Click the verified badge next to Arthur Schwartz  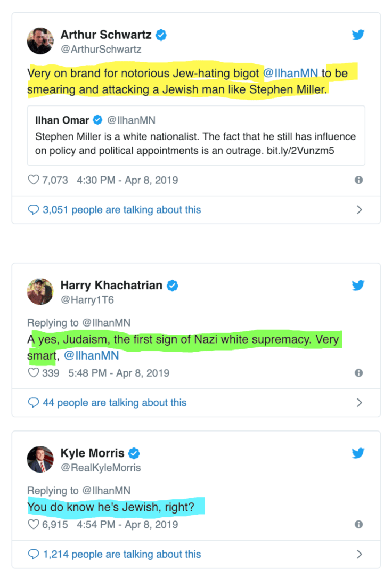point(160,35)
